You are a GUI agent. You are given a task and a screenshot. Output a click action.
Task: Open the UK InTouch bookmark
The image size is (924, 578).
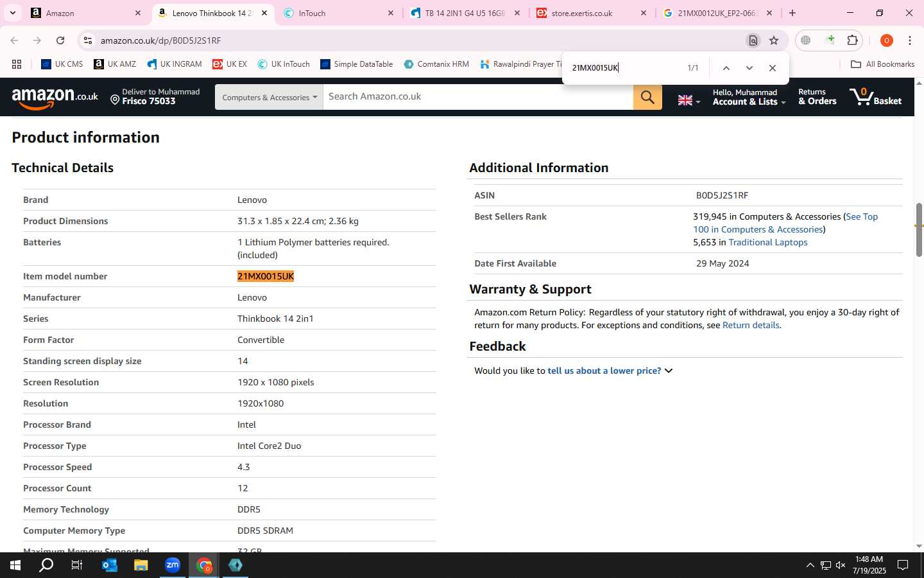(x=284, y=64)
